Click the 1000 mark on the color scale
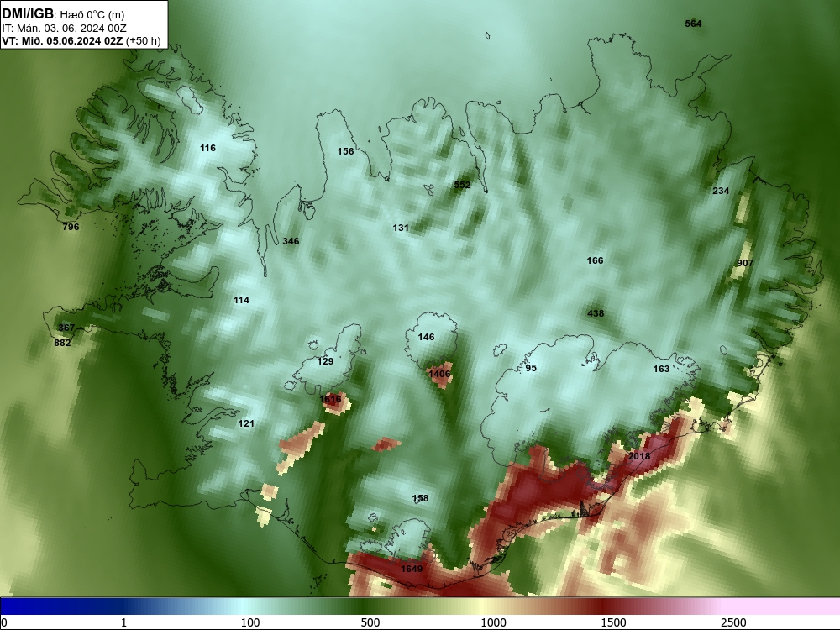This screenshot has width=840, height=630. pos(493,622)
